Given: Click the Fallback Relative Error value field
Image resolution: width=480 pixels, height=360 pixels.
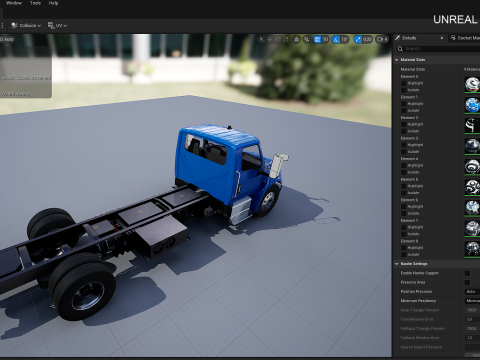Looking at the screenshot, I should (x=472, y=338).
